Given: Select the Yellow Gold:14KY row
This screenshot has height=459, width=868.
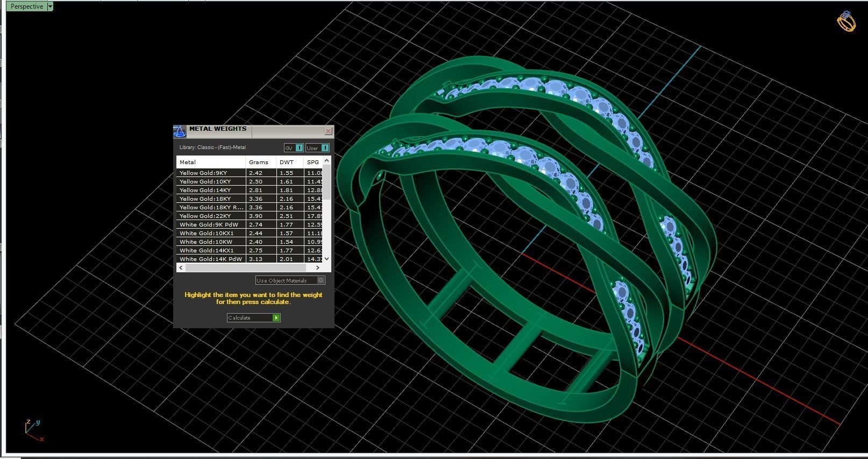Looking at the screenshot, I should 250,190.
